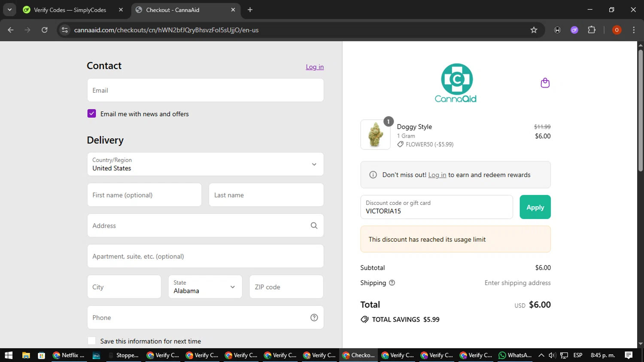Click the phone field help icon
This screenshot has height=362, width=644.
click(314, 317)
